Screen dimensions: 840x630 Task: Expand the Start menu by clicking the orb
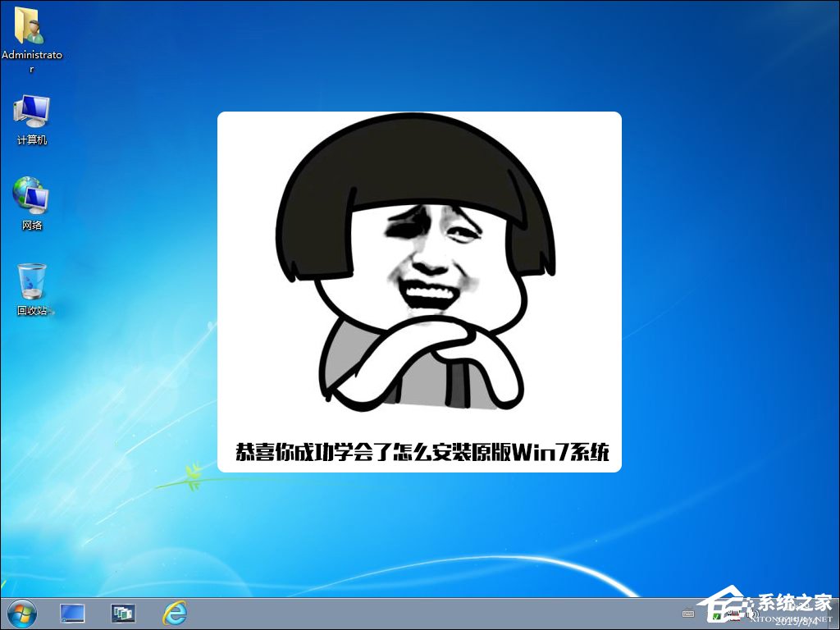point(16,614)
